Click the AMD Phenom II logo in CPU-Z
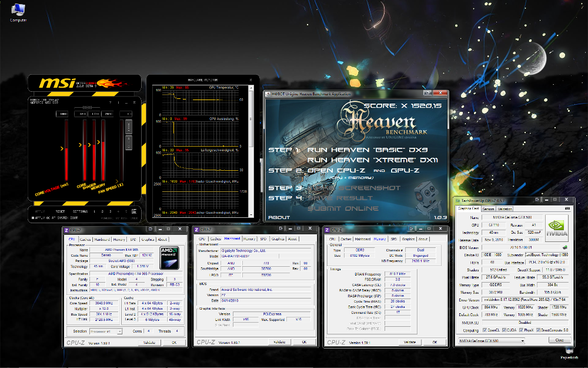Viewport: 588px width, 368px height. [169, 258]
